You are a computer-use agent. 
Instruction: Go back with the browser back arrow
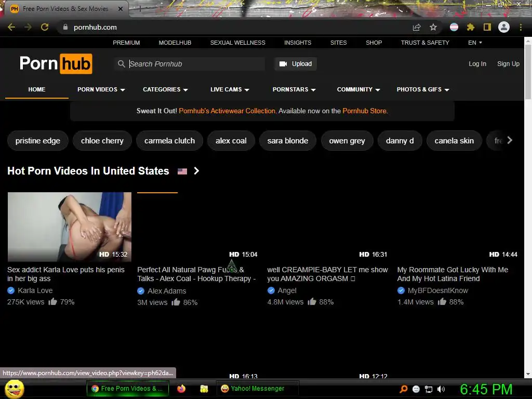[11, 27]
